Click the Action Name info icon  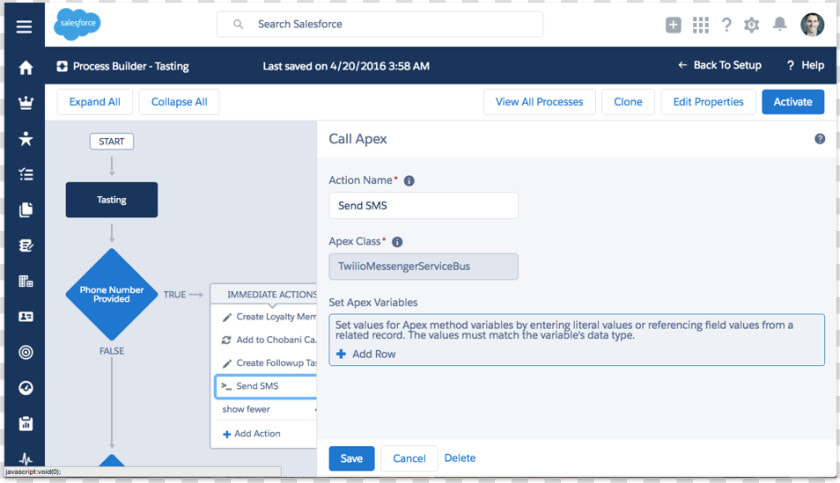coord(409,181)
